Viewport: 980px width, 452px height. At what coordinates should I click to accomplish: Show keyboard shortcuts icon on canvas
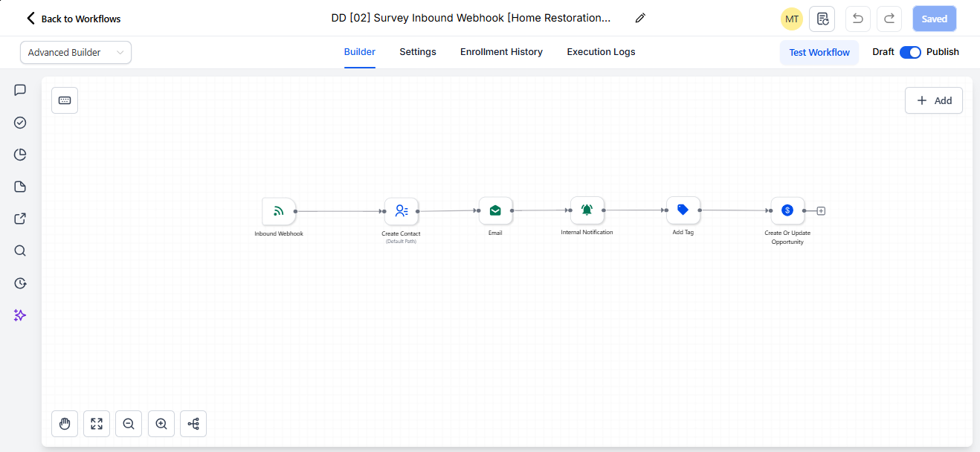[65, 100]
